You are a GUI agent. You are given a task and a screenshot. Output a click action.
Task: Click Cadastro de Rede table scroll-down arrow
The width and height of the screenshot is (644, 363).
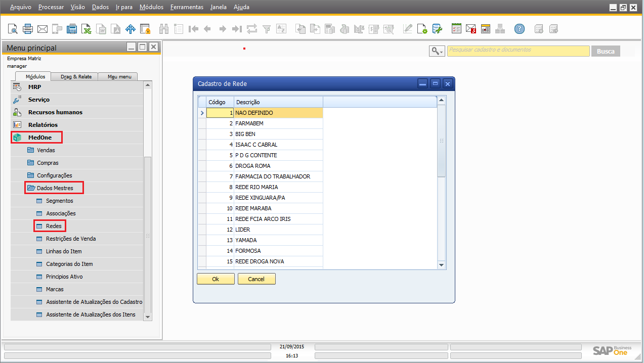(441, 265)
